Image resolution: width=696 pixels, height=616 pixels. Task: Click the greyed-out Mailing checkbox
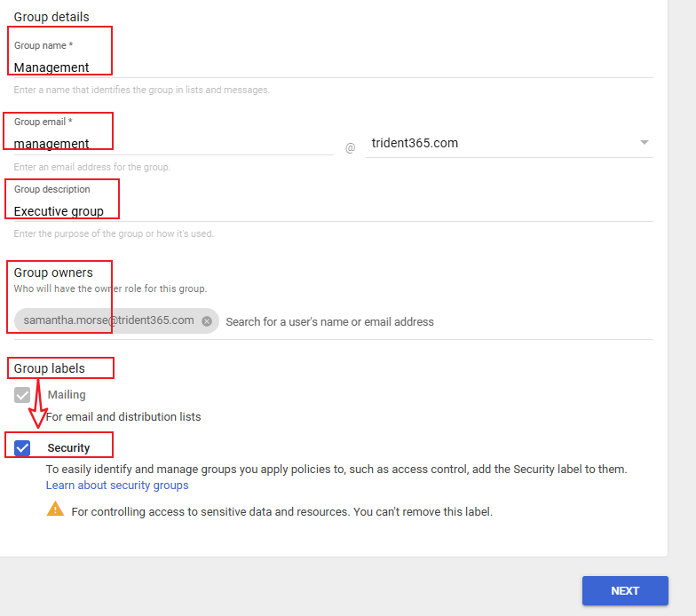[22, 395]
